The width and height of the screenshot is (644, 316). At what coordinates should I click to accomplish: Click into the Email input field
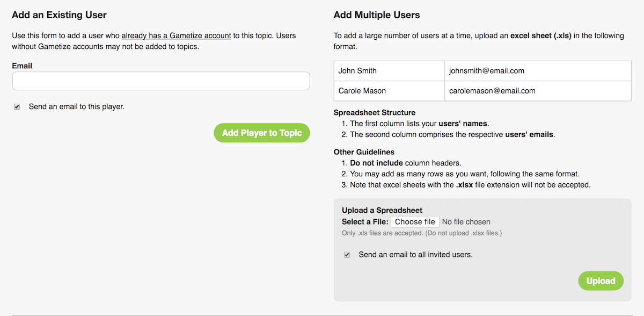tap(161, 81)
